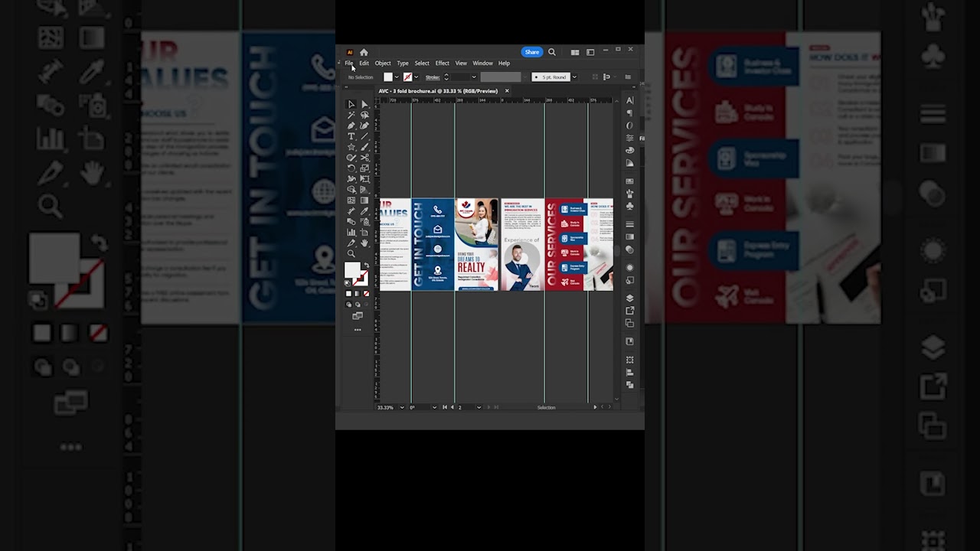Enable Draw Normal mode

pos(348,305)
